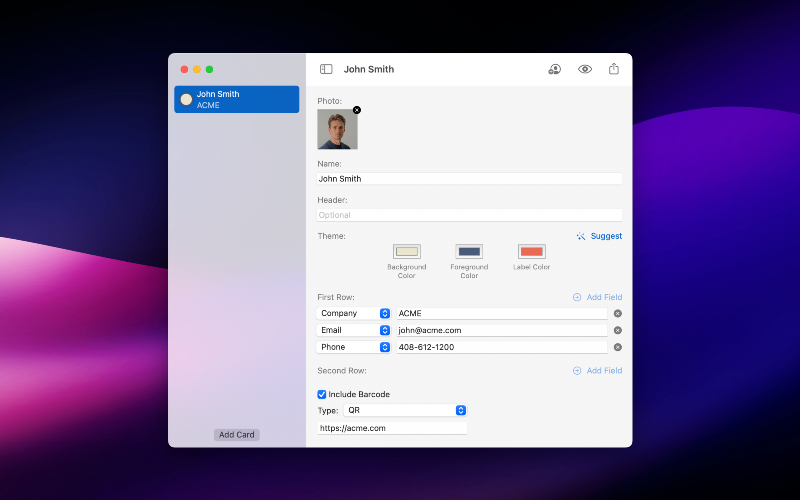Image resolution: width=800 pixels, height=500 pixels.
Task: Click the sparkle icon beside Suggest
Action: tap(581, 236)
